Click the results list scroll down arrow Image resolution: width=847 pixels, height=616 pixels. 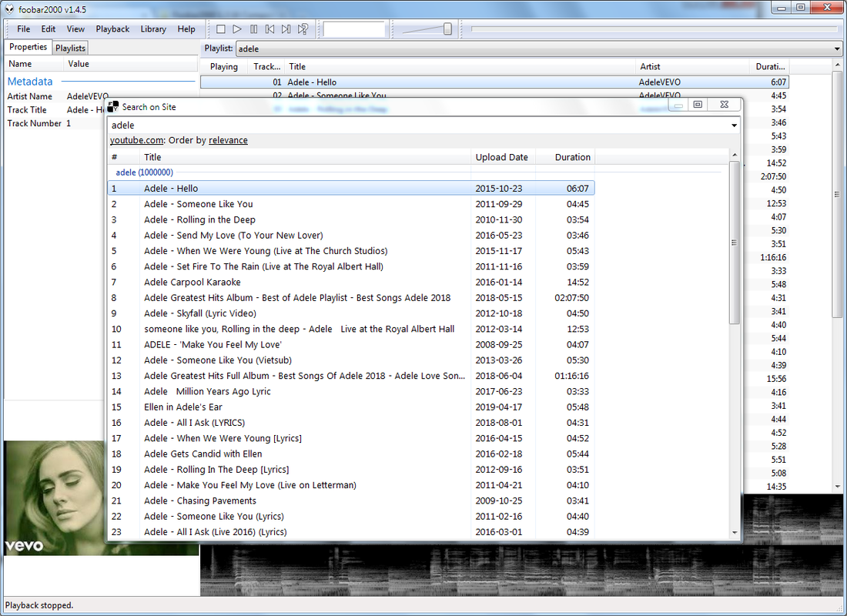coord(734,532)
